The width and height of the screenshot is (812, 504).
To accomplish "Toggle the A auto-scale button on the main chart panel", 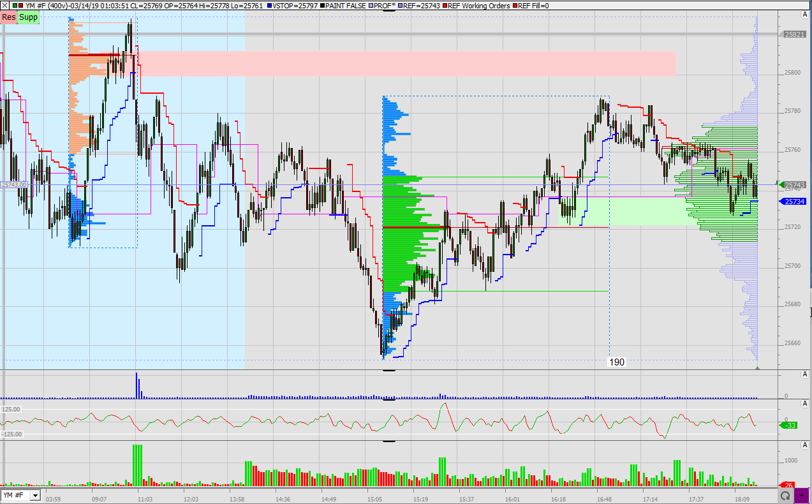I will coord(804,16).
